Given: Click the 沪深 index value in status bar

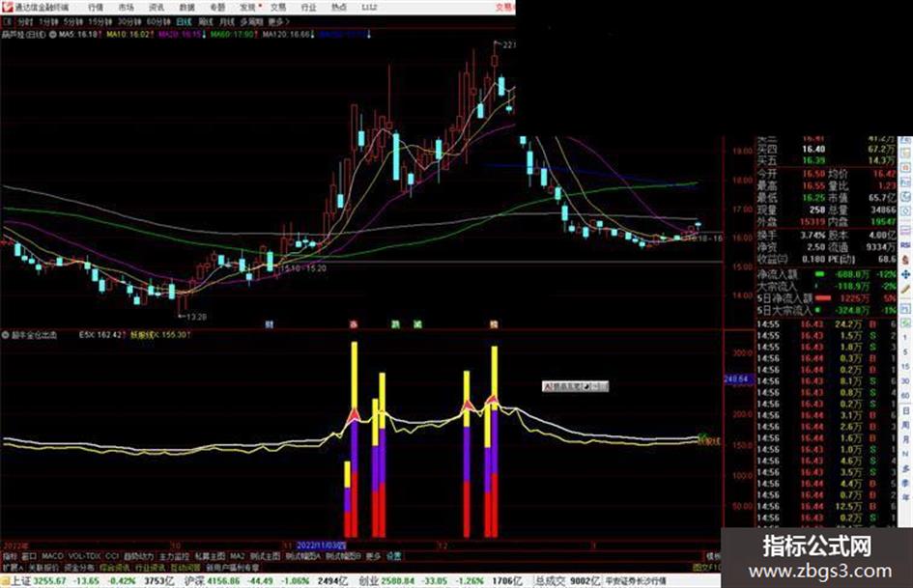Looking at the screenshot, I should (x=223, y=580).
